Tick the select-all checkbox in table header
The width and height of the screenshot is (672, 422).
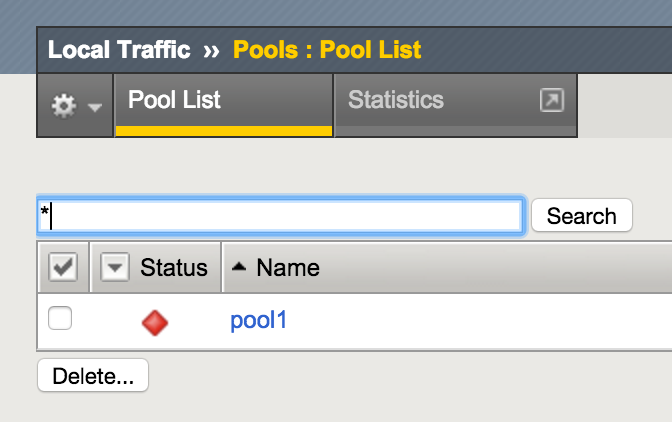pyautogui.click(x=62, y=267)
